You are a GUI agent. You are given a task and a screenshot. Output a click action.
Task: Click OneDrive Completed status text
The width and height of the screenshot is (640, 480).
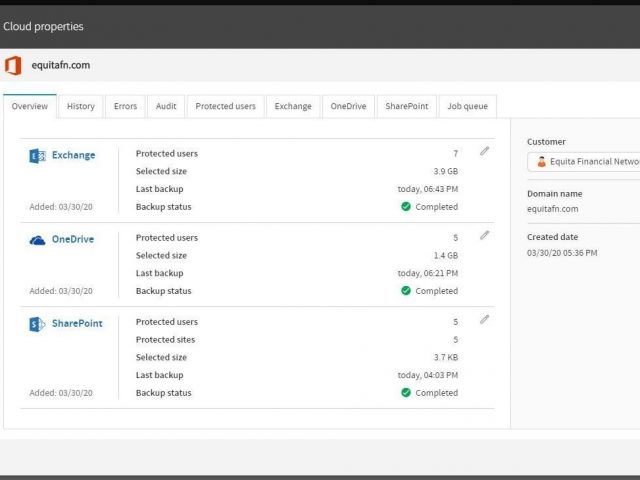click(437, 291)
